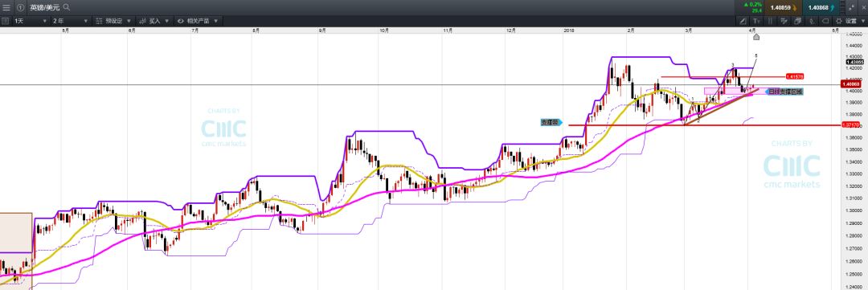Click the circled number 1 chart icon
This screenshot has width=868, height=290.
click(x=20, y=7)
